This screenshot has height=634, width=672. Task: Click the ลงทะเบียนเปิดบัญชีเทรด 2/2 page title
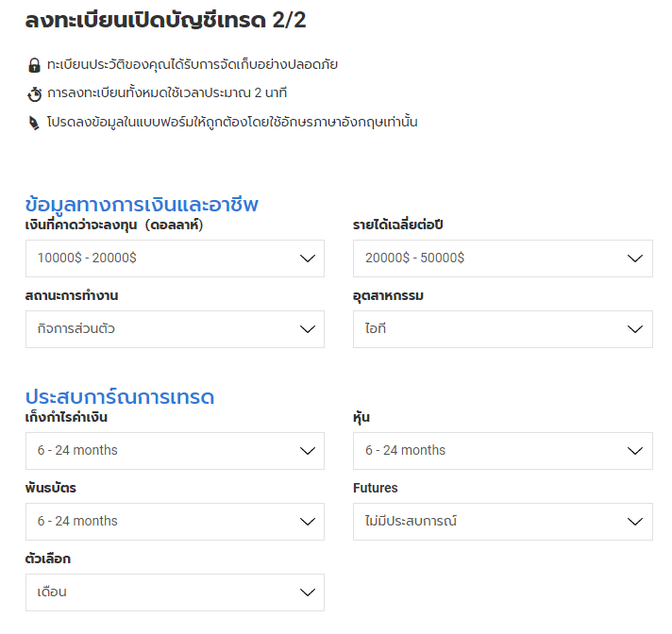pos(165,19)
